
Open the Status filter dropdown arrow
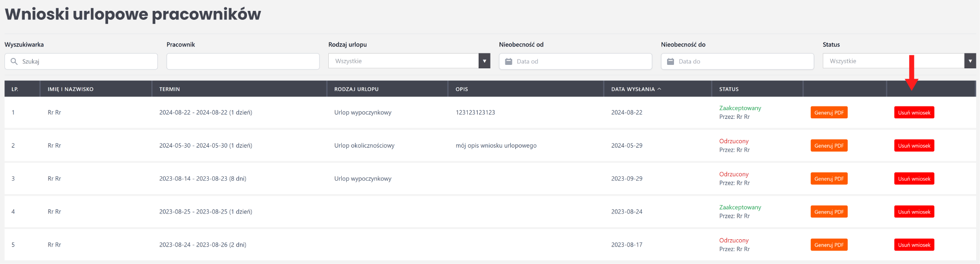(970, 61)
